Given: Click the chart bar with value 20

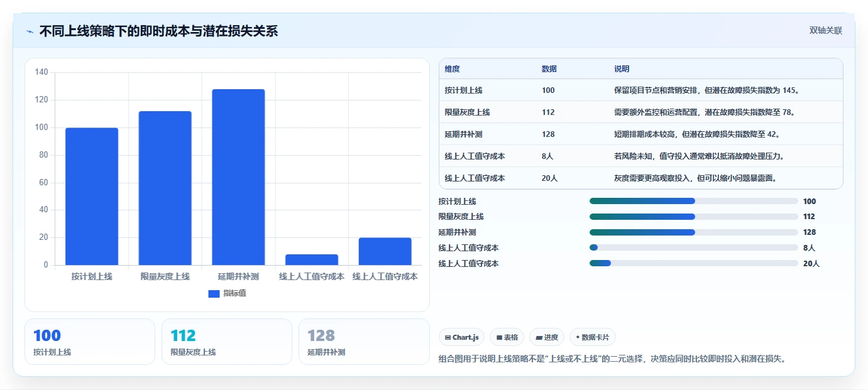Looking at the screenshot, I should (x=385, y=251).
